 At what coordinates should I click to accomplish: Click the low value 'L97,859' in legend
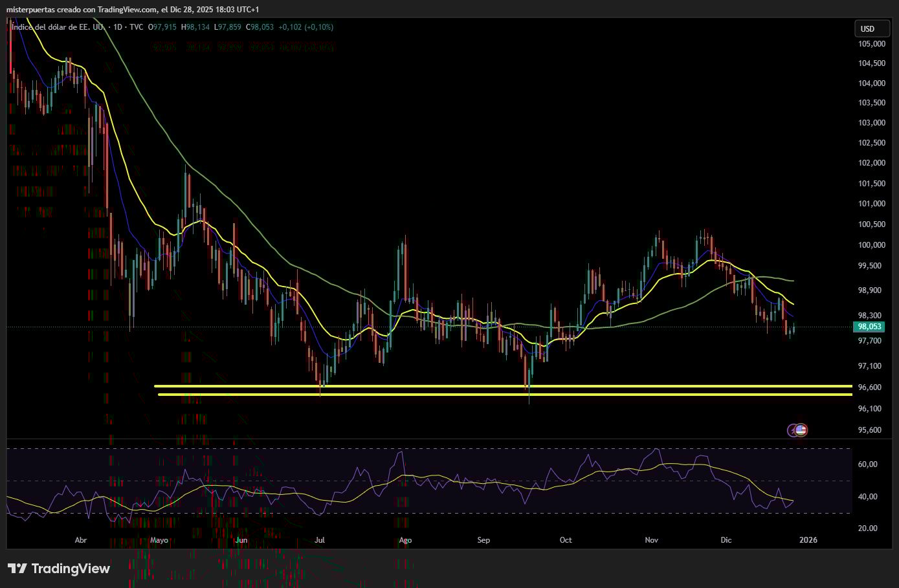pos(227,27)
